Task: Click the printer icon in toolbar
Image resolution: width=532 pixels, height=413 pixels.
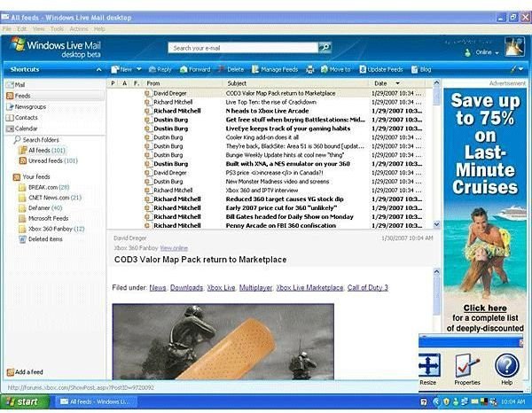Action: pyautogui.click(x=309, y=69)
